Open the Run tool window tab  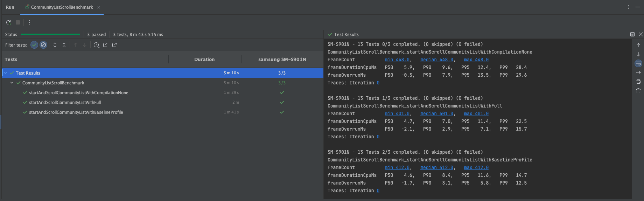(10, 7)
